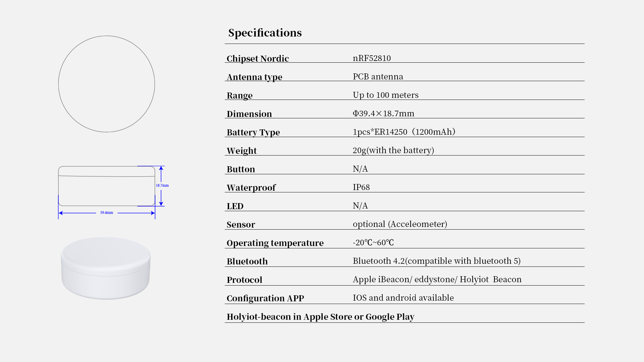The width and height of the screenshot is (644, 362).
Task: Click the Bluetooth 4.2 compatibility text
Action: [x=437, y=261]
